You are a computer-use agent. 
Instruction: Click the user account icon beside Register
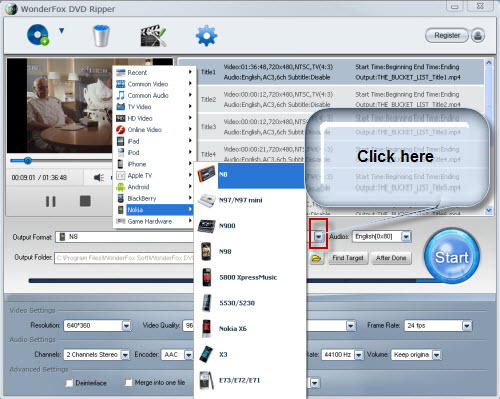pyautogui.click(x=478, y=35)
